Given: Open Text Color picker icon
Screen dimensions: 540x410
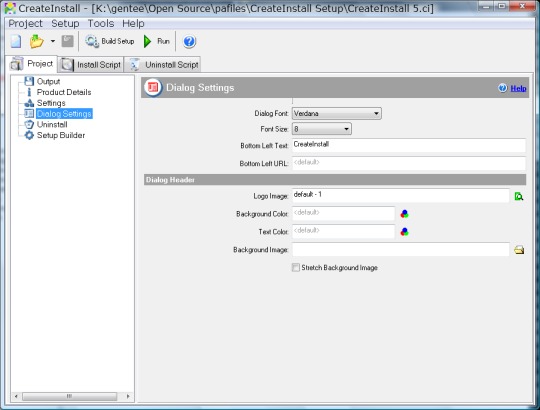Looking at the screenshot, I should 404,232.
